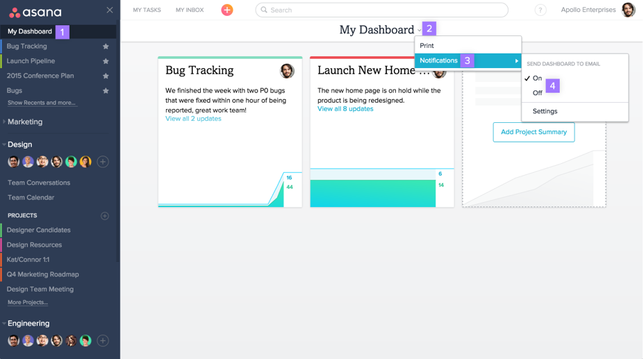644x359 pixels.
Task: Select Print from the dashboard menu
Action: coord(468,46)
